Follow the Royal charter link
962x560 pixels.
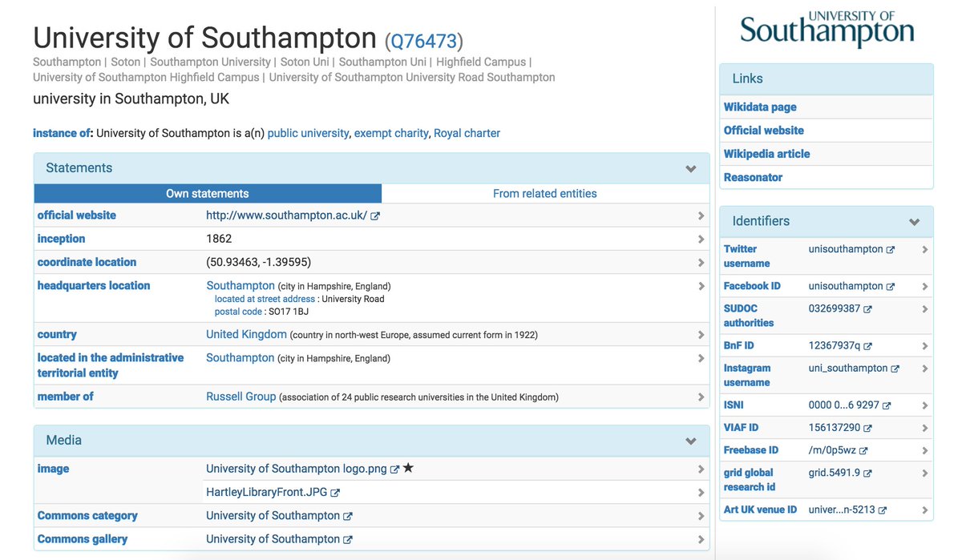point(467,133)
